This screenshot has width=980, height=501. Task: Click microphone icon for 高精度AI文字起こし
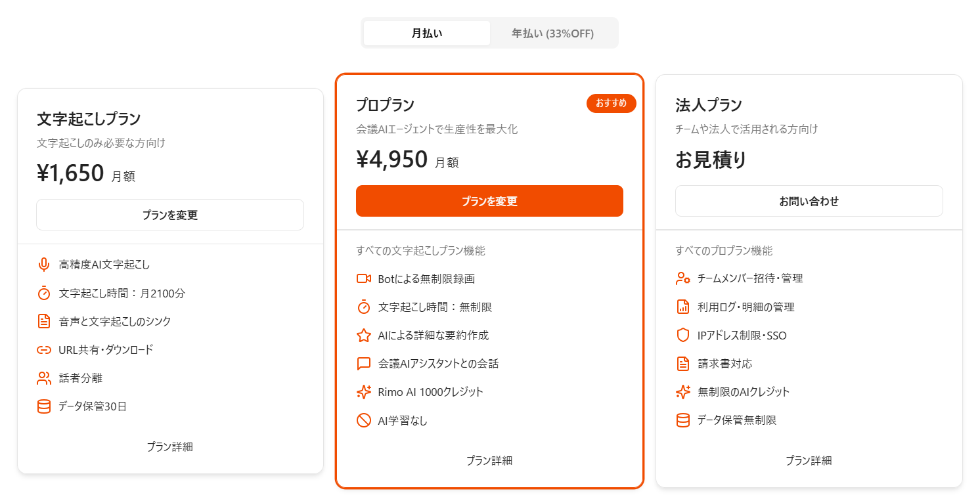click(x=44, y=265)
